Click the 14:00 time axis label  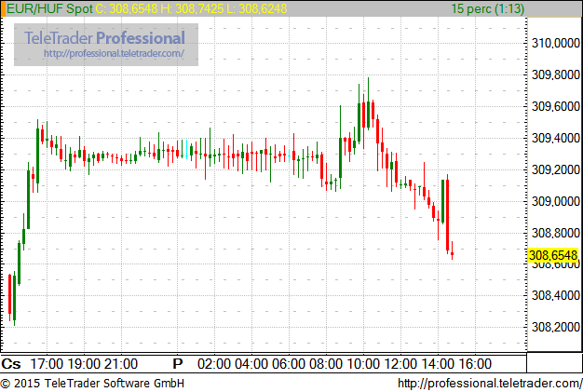coord(438,364)
